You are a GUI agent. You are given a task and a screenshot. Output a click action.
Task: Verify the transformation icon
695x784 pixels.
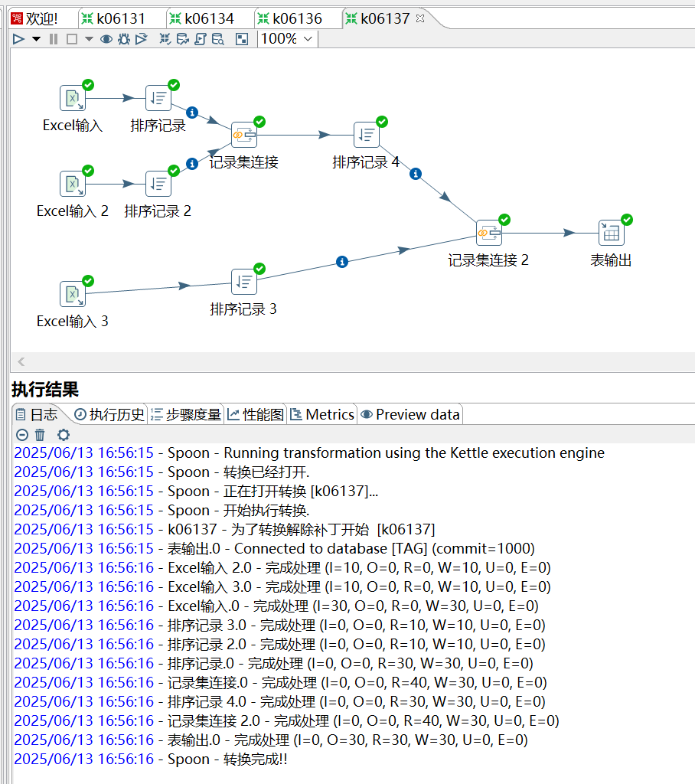pos(165,39)
